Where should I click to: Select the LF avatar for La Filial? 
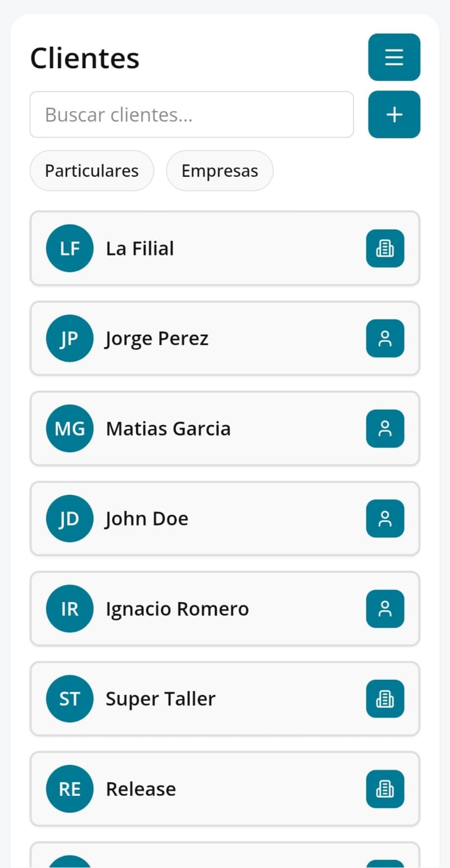69,248
